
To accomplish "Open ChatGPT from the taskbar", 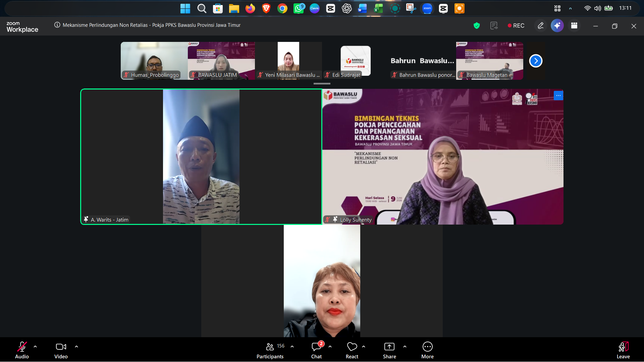I will point(346,8).
